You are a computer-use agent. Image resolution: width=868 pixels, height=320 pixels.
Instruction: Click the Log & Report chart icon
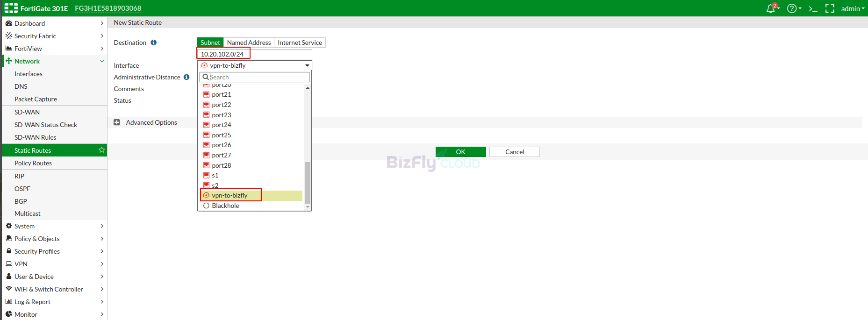(8, 301)
